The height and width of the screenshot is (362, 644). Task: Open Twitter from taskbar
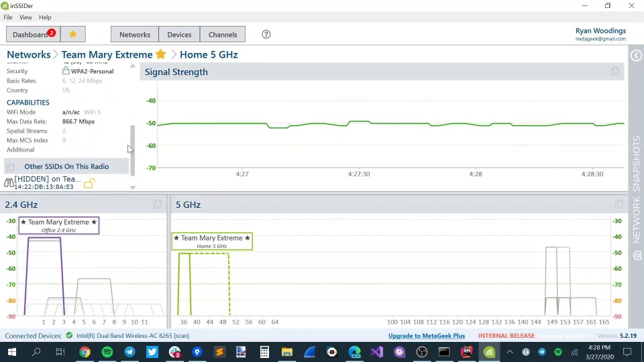152,352
